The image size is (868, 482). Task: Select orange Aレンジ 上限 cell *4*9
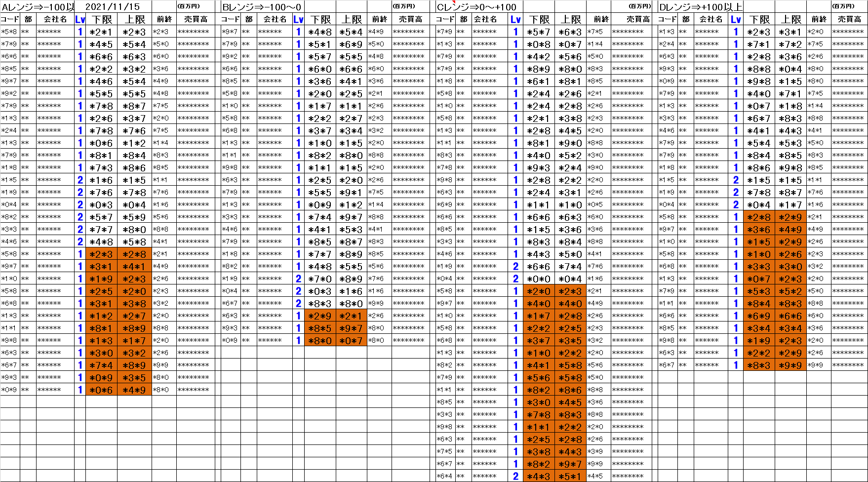(x=134, y=390)
